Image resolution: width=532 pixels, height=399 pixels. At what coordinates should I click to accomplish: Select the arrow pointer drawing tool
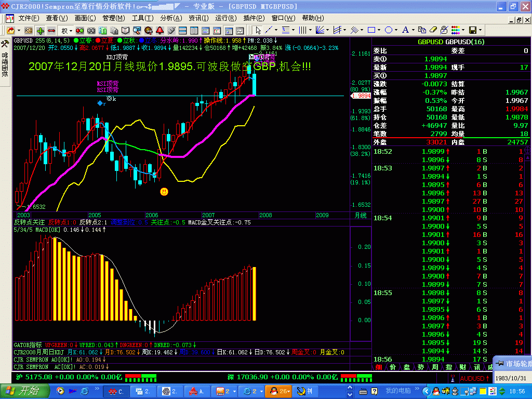[257, 30]
